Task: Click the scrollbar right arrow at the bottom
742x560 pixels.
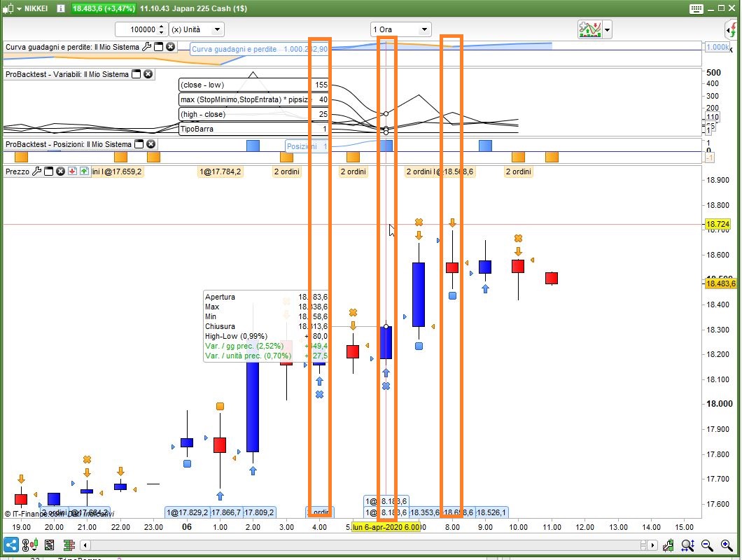Action: pos(651,545)
